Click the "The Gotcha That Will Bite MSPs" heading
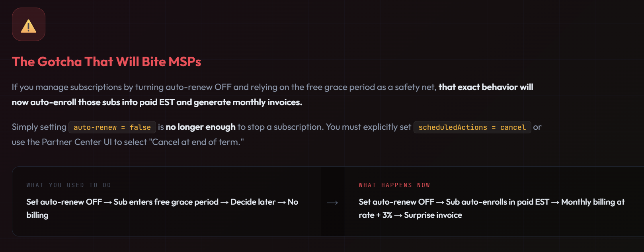 point(106,62)
